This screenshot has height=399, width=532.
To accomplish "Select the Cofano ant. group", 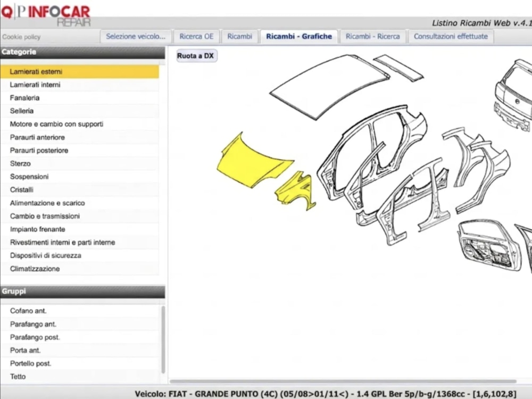I will [79, 311].
